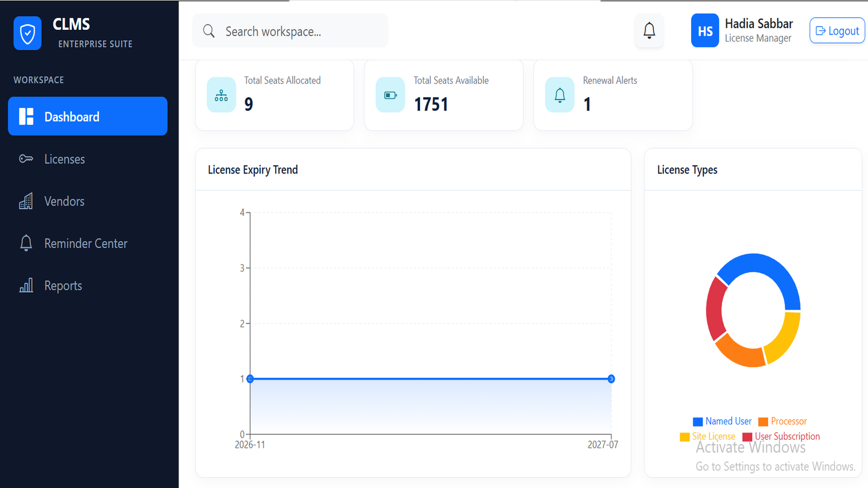The height and width of the screenshot is (488, 868).
Task: Click the HS user avatar
Action: [x=705, y=31]
